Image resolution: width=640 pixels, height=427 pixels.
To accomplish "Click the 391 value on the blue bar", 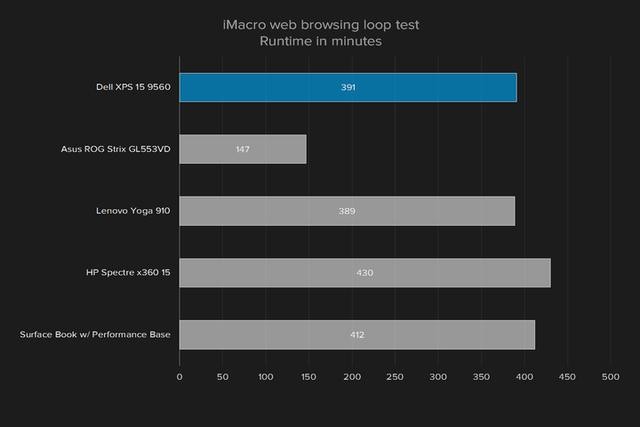I will (x=347, y=87).
